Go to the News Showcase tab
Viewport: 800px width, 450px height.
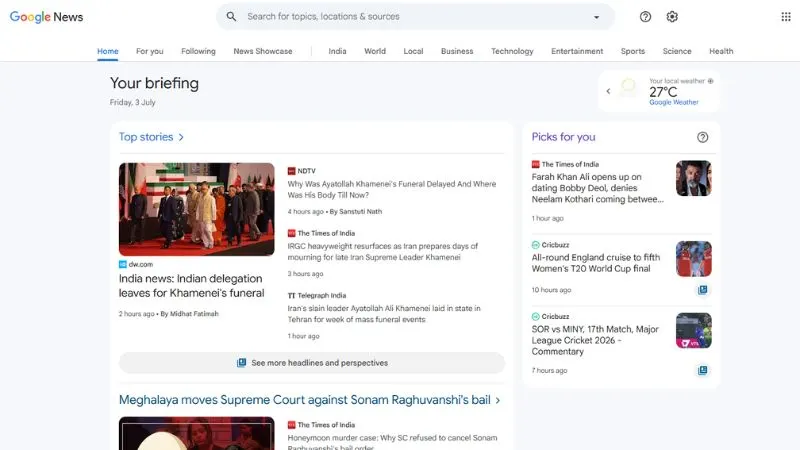pyautogui.click(x=263, y=51)
